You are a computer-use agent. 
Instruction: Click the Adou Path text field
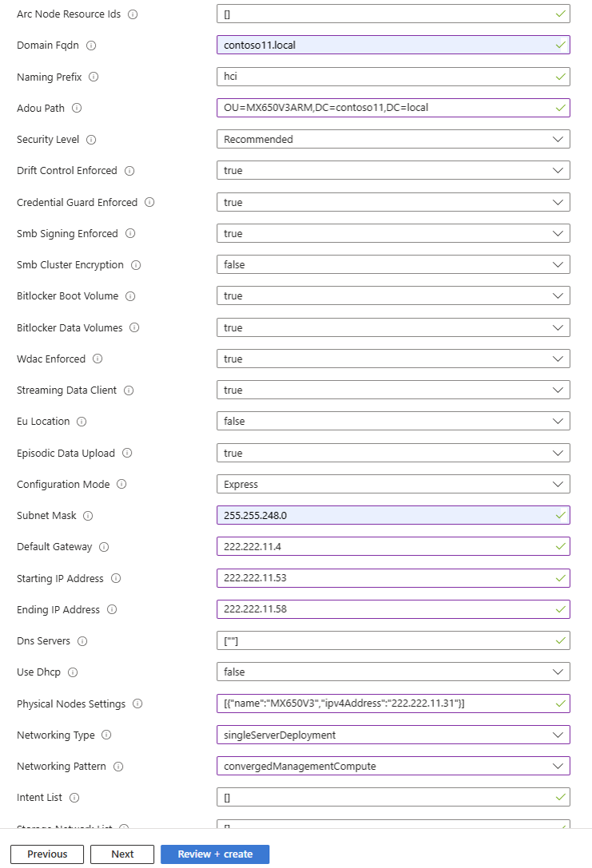pyautogui.click(x=393, y=108)
